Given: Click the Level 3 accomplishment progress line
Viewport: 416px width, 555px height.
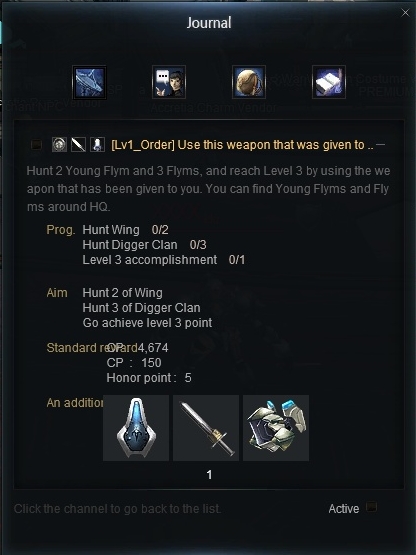Looking at the screenshot, I should 164,260.
